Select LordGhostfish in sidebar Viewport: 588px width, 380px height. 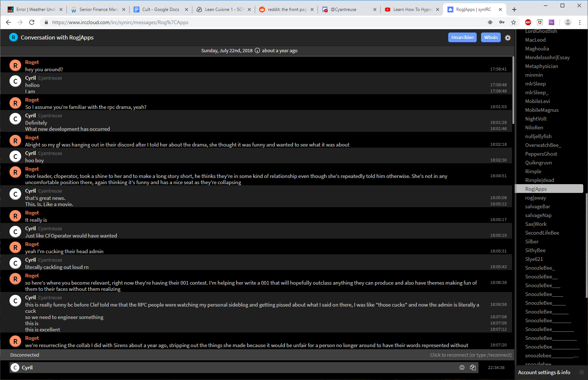(x=541, y=31)
